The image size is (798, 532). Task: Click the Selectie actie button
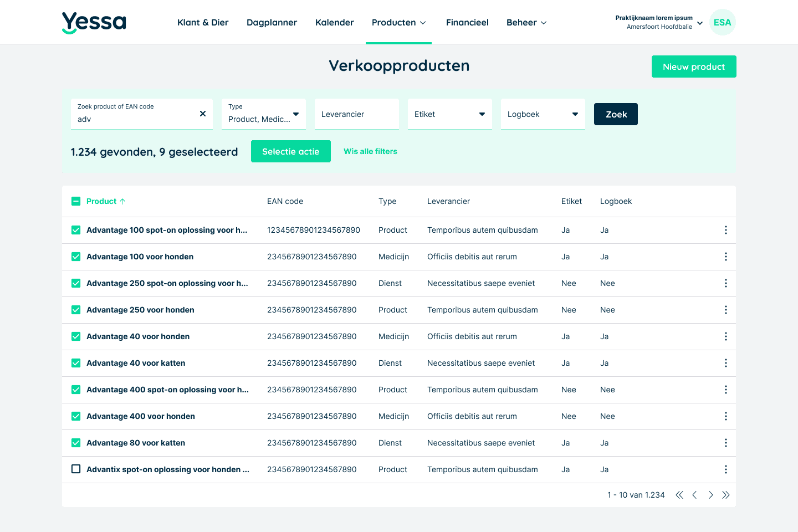290,151
